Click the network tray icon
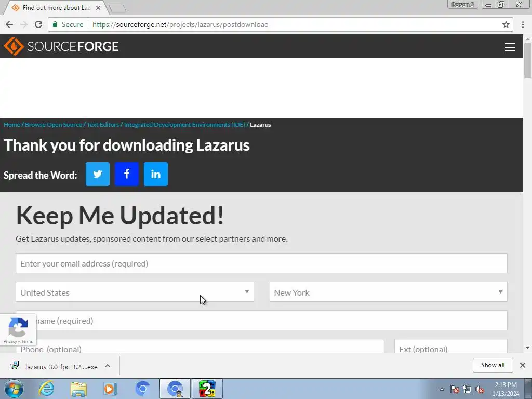 pyautogui.click(x=467, y=389)
